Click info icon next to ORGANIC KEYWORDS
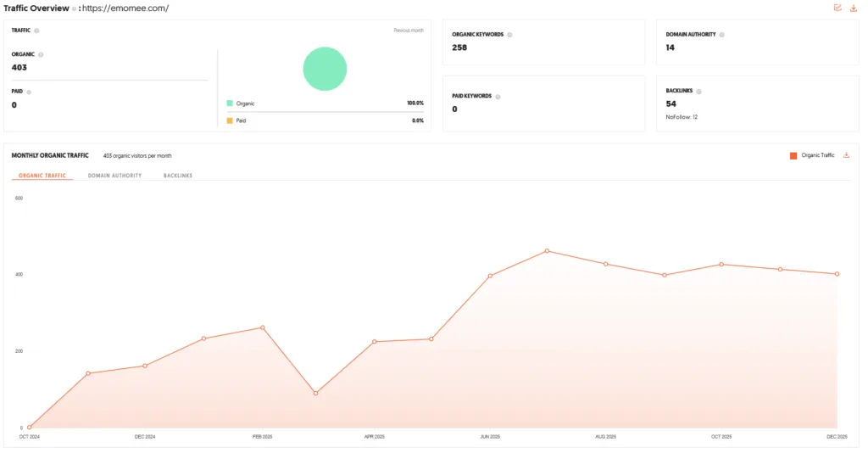Image resolution: width=868 pixels, height=453 pixels. click(509, 34)
